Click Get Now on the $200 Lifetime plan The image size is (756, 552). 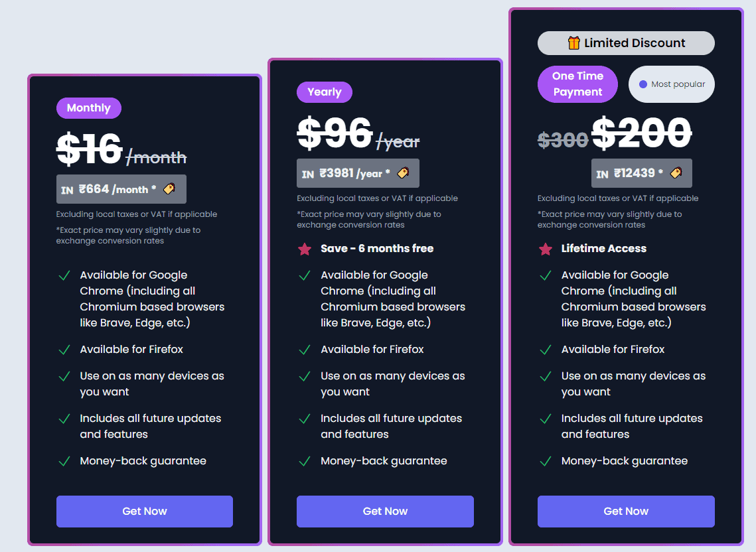625,511
